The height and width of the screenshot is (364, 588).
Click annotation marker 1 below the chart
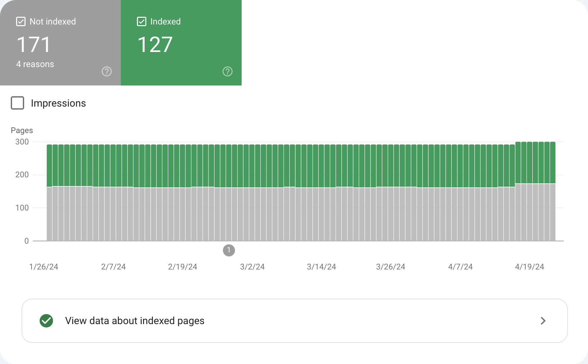pyautogui.click(x=229, y=250)
